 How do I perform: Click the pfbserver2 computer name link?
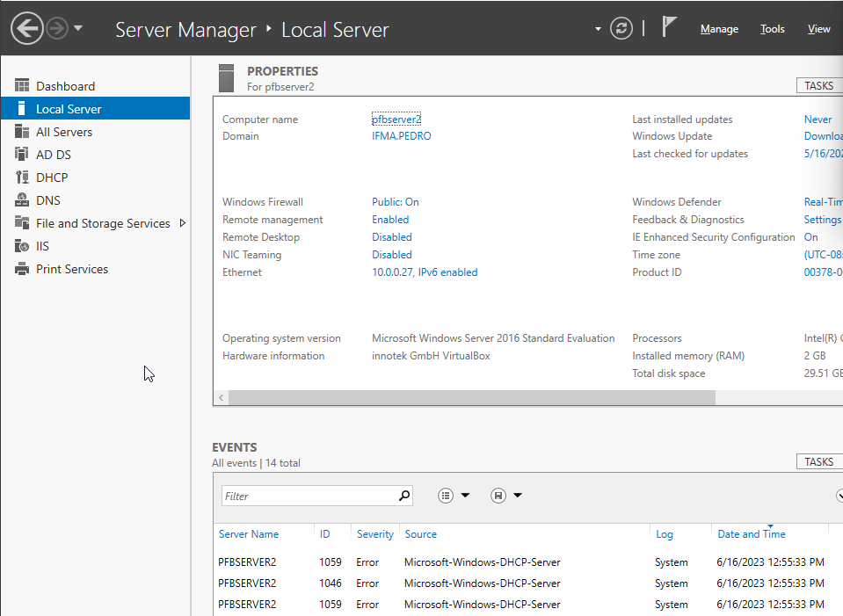(396, 119)
